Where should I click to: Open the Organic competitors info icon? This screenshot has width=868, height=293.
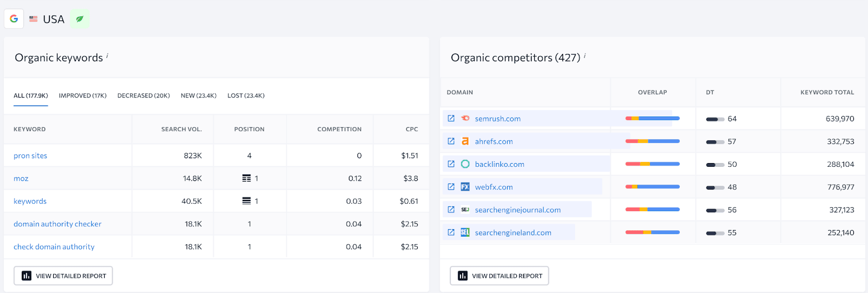point(584,55)
